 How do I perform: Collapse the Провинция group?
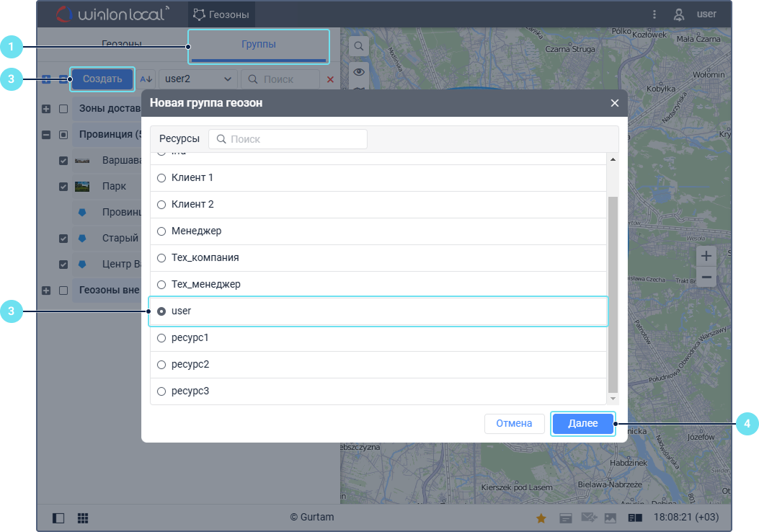pyautogui.click(x=46, y=135)
